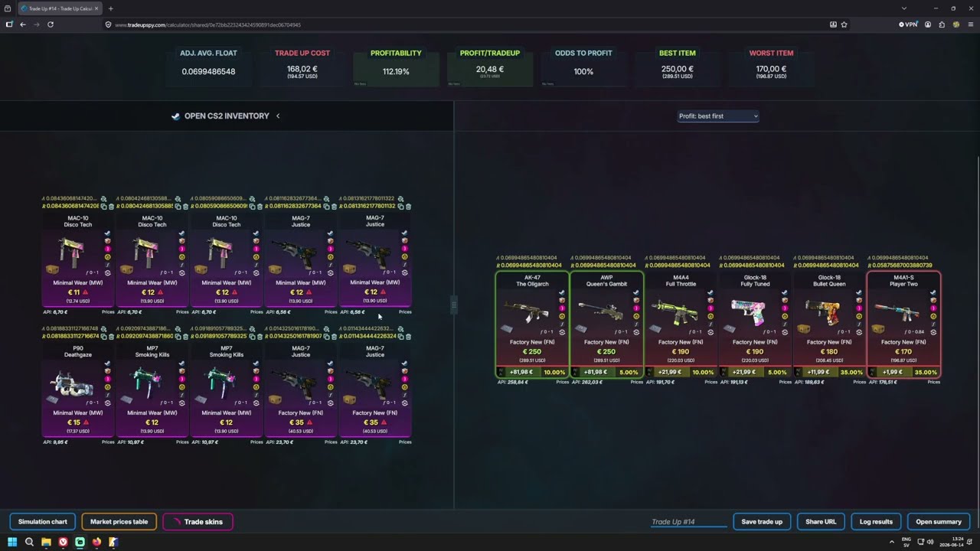Select the Trade Up #14 browser tab

point(60,8)
